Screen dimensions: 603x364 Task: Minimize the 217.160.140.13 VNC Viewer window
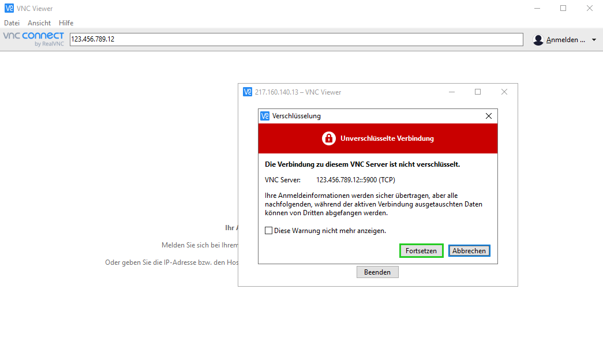452,92
